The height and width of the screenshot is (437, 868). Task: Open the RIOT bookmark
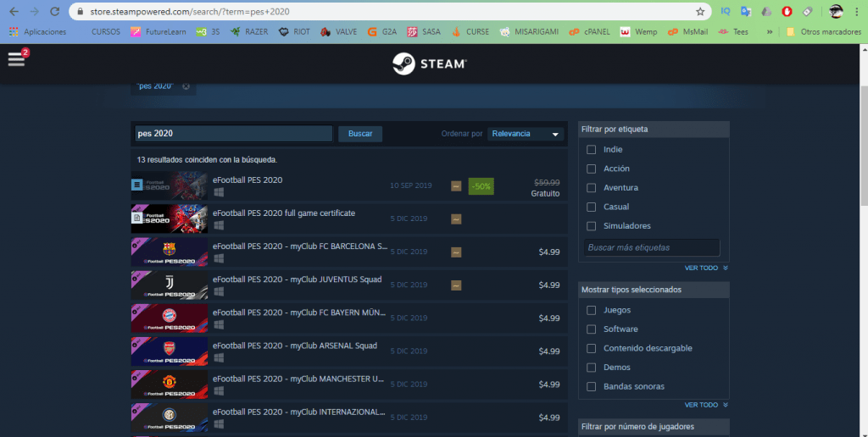click(294, 32)
